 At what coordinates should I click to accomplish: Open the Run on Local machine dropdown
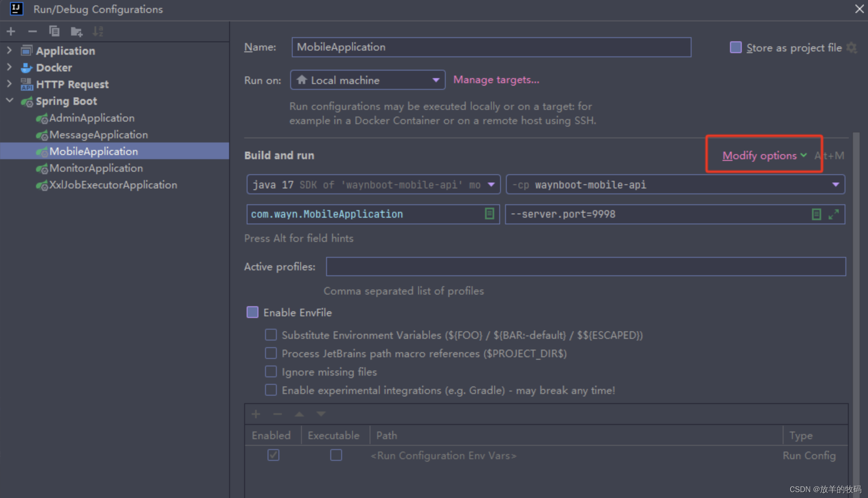pos(436,80)
